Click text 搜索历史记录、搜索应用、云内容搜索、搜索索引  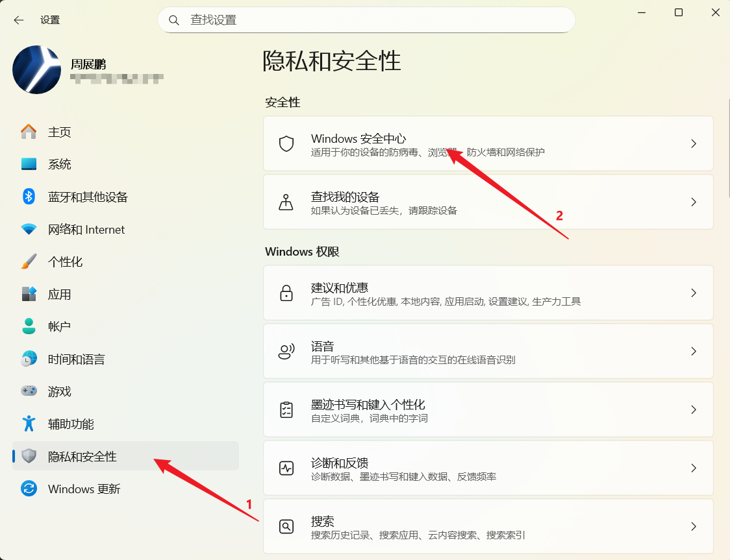click(x=418, y=535)
